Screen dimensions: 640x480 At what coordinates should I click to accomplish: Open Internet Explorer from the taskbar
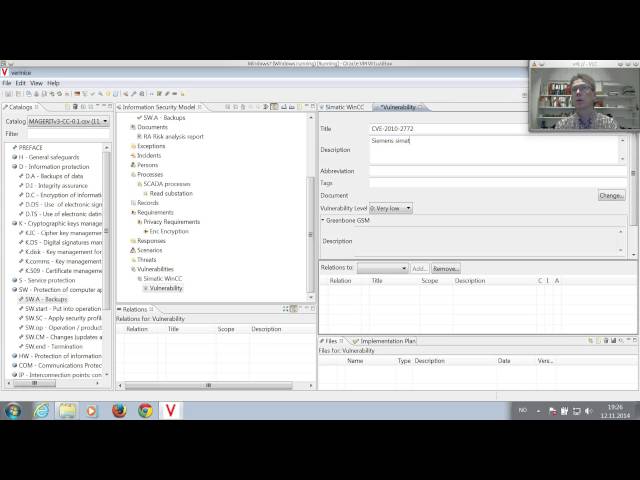click(41, 411)
